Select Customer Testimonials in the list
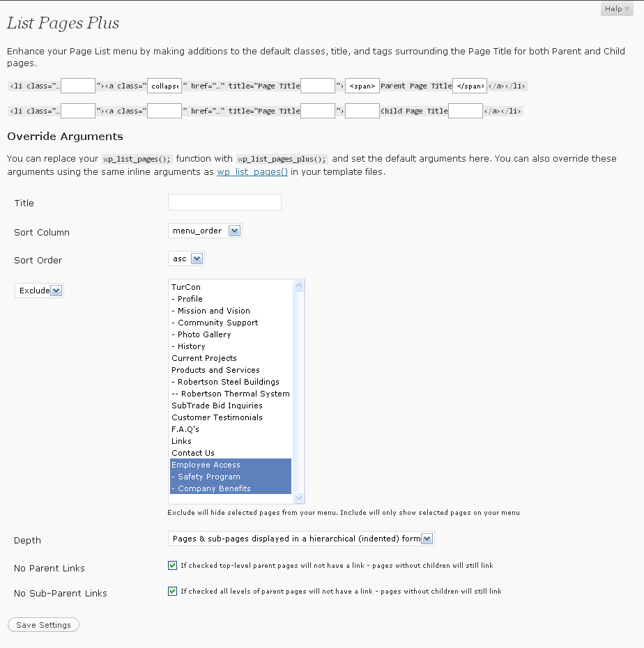Viewport: 644px width, 648px height. coord(217,417)
